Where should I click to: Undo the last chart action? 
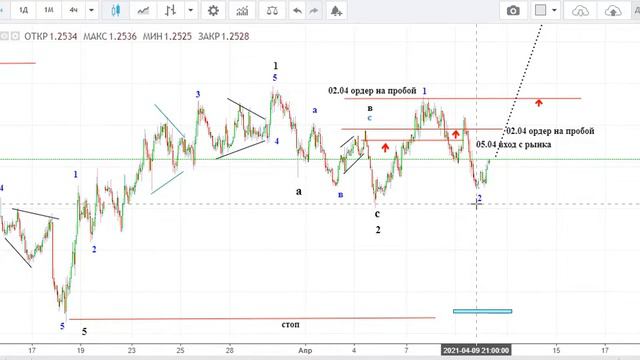coord(297,11)
